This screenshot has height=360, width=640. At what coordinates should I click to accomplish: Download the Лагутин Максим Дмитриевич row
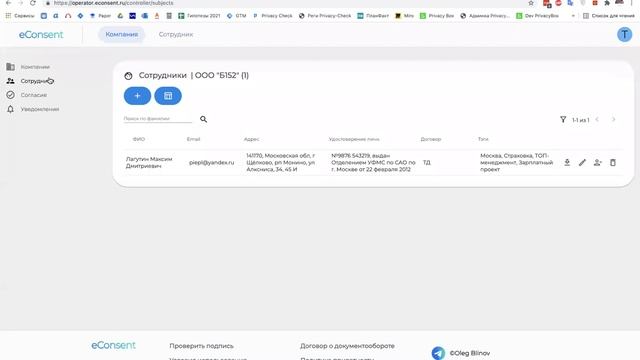[x=567, y=162]
